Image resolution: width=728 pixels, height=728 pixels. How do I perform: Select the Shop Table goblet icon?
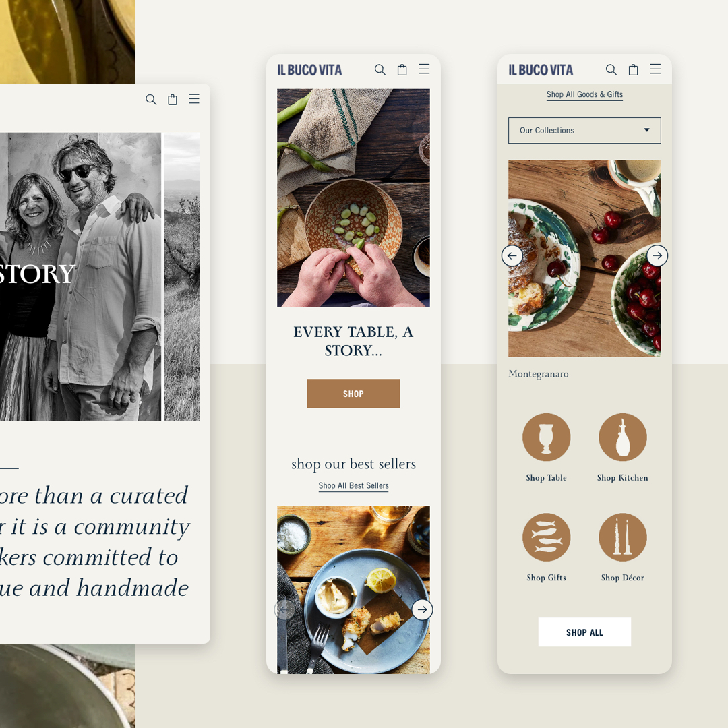[547, 437]
